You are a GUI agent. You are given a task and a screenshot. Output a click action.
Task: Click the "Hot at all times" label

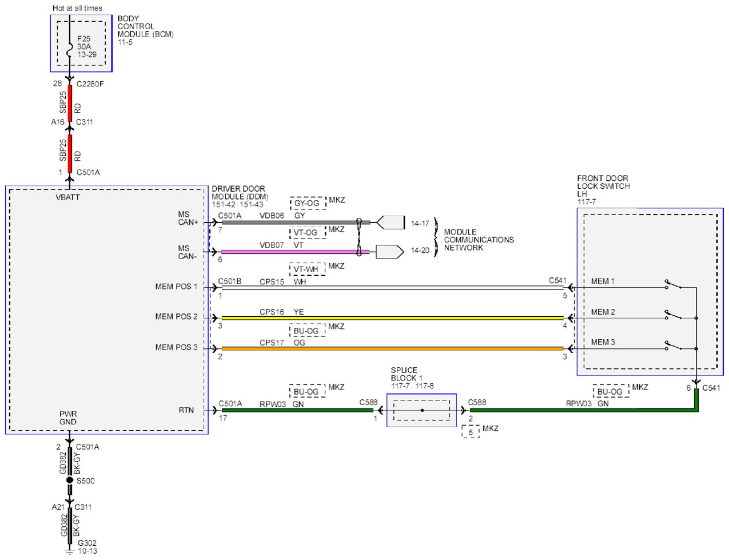(x=77, y=8)
